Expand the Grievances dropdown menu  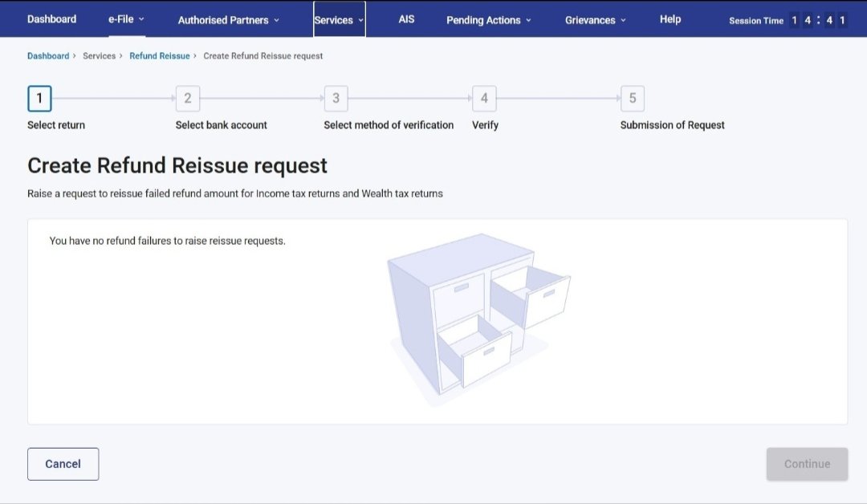(596, 20)
